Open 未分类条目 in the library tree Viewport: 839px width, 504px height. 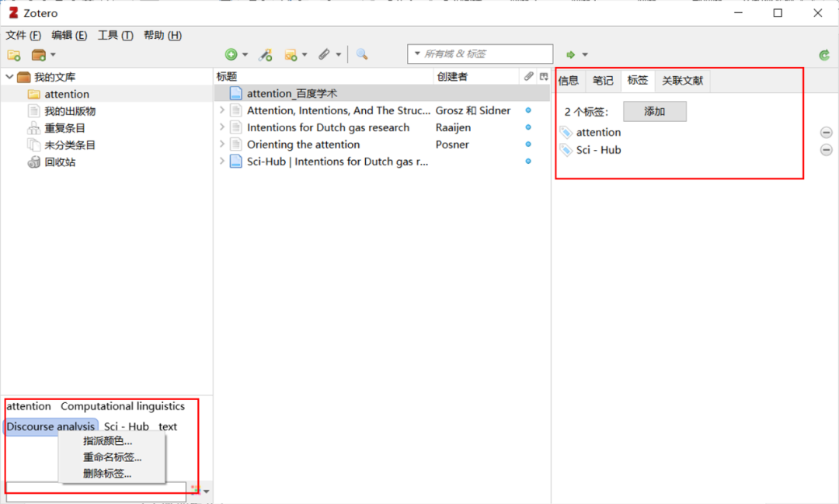[70, 145]
